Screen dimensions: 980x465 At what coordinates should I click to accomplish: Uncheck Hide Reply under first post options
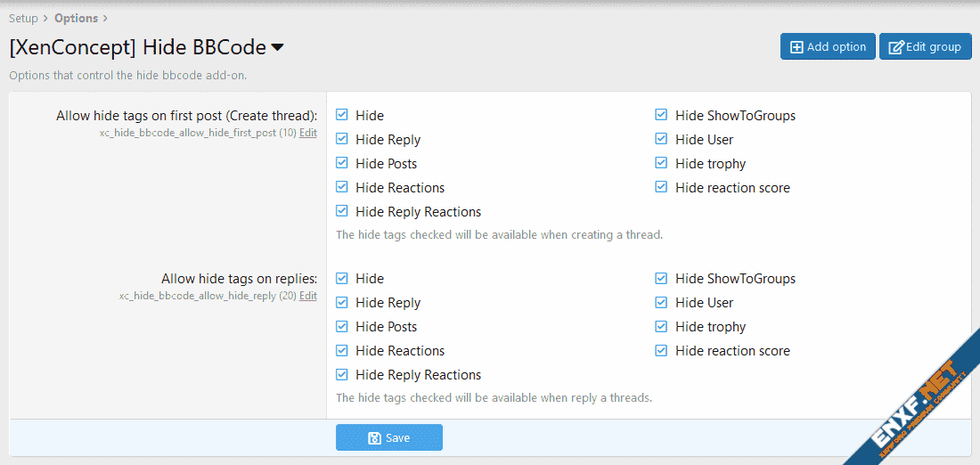pyautogui.click(x=342, y=139)
